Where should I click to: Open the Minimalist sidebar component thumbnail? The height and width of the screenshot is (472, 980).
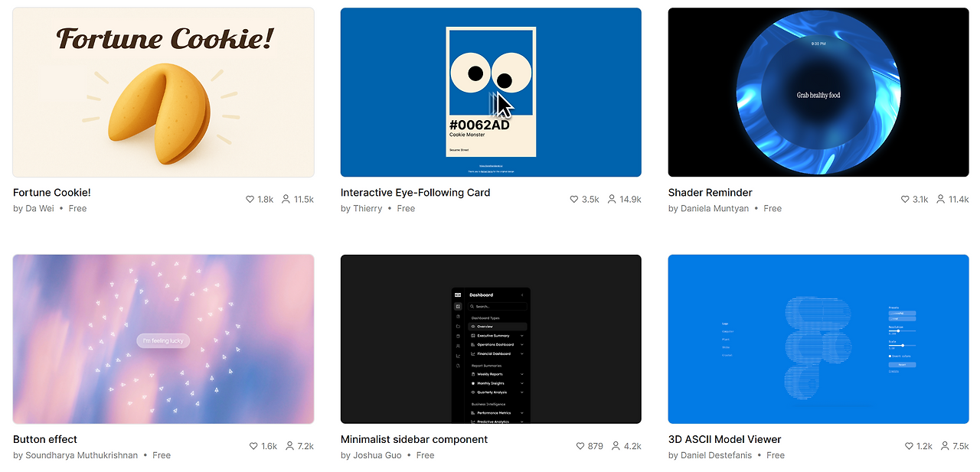491,339
